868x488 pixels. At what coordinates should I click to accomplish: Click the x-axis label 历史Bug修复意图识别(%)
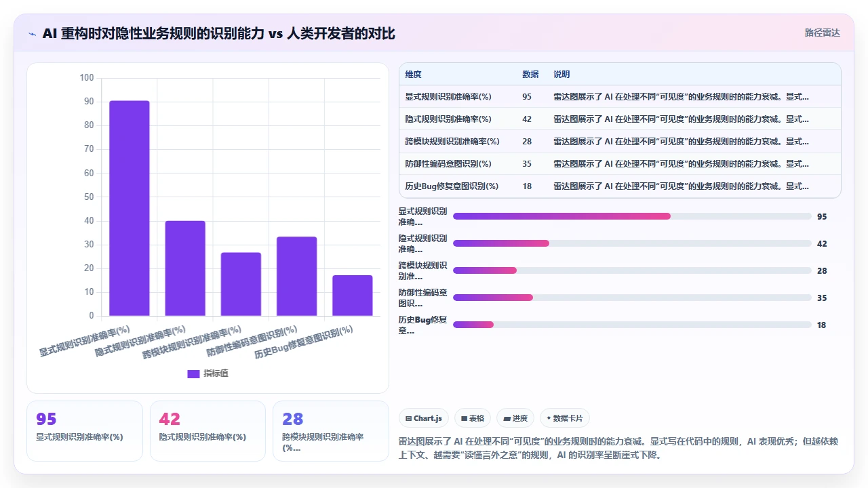[x=304, y=343]
